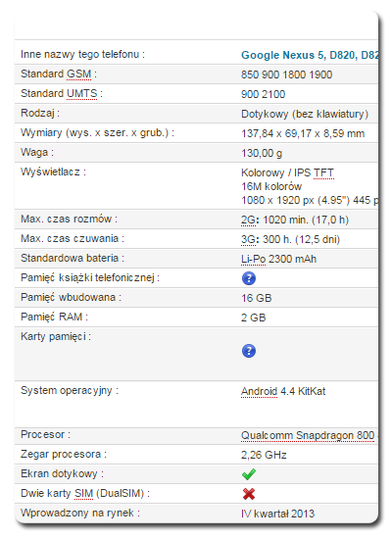Screen dimensions: 392x539
Task: Open the Qualcomm Snapdragon 800 processor link
Action: [x=308, y=435]
